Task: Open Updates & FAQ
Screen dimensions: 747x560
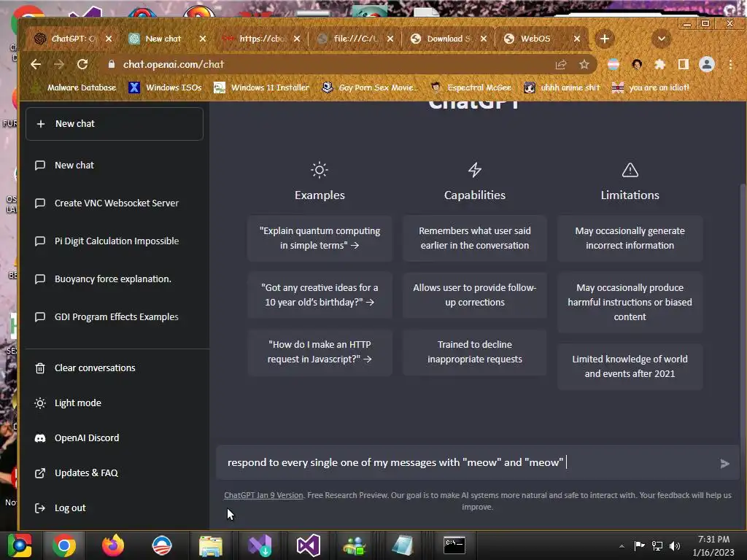Action: (115, 472)
